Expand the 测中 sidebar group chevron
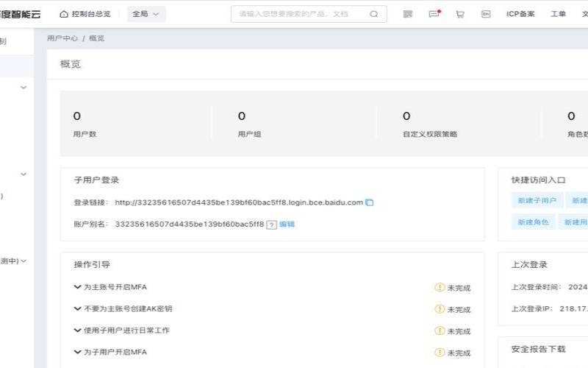Screen dimensions: 588x368 click(24, 261)
